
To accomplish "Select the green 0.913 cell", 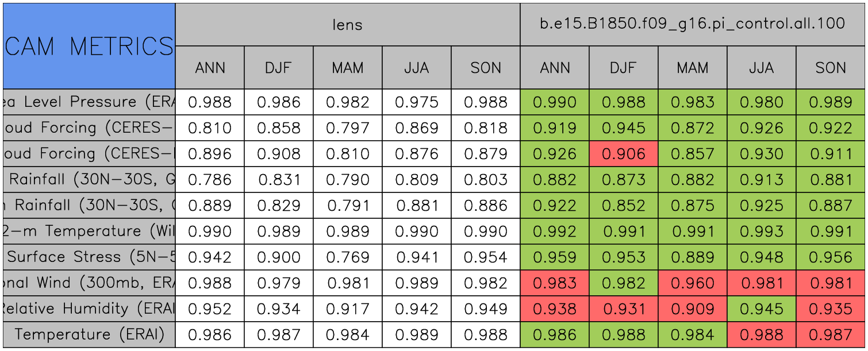I will (x=761, y=180).
